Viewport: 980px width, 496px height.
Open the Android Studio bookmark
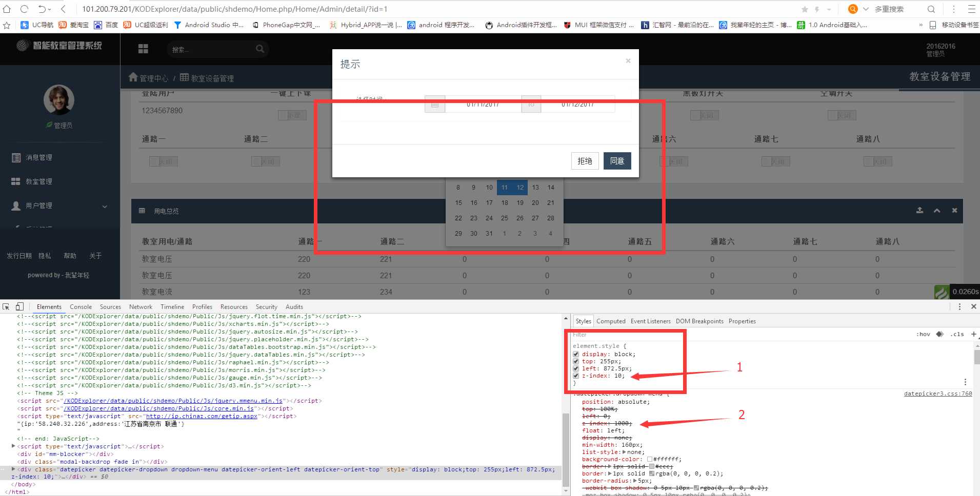tap(209, 25)
